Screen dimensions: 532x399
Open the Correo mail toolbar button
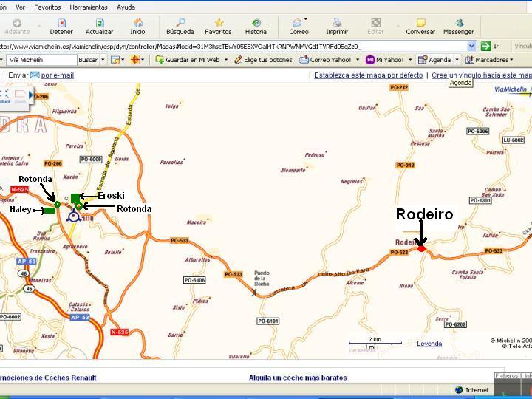(x=299, y=27)
